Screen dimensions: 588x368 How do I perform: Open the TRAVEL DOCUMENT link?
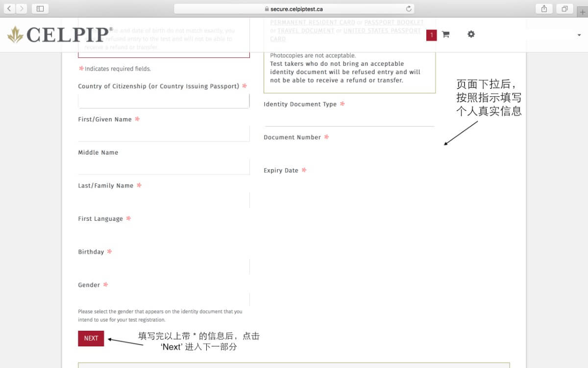point(306,30)
